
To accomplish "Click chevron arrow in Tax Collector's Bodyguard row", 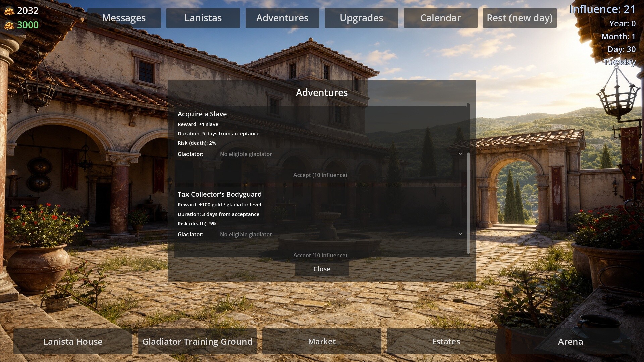I will tap(460, 234).
